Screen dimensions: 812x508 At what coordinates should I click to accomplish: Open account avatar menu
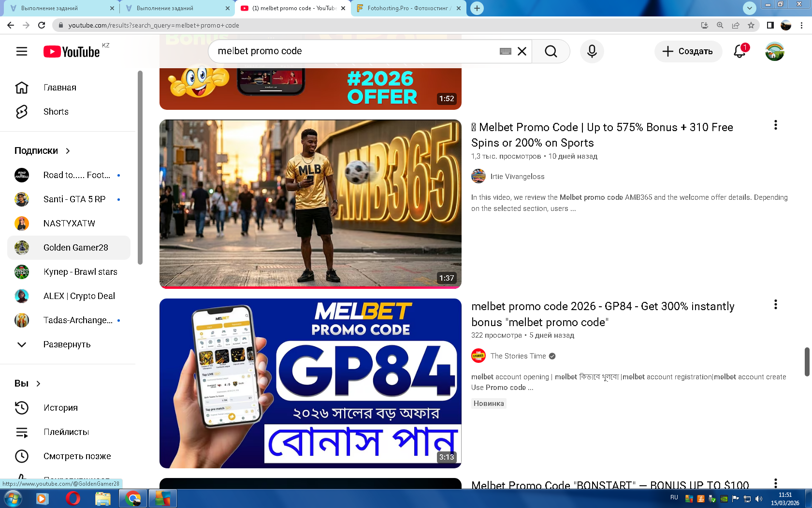(x=775, y=51)
